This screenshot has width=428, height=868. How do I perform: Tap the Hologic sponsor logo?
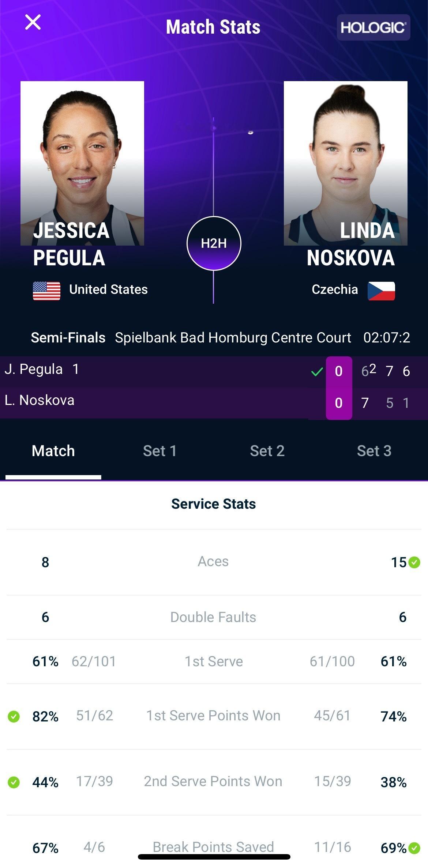coord(373,27)
